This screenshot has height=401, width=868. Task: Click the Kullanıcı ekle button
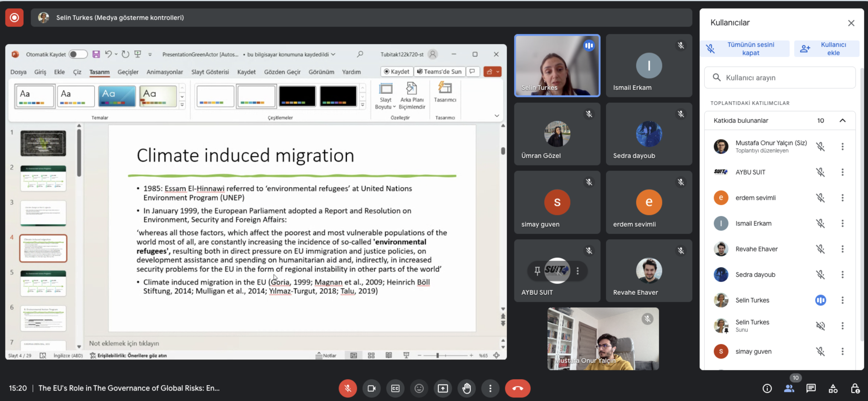[827, 48]
